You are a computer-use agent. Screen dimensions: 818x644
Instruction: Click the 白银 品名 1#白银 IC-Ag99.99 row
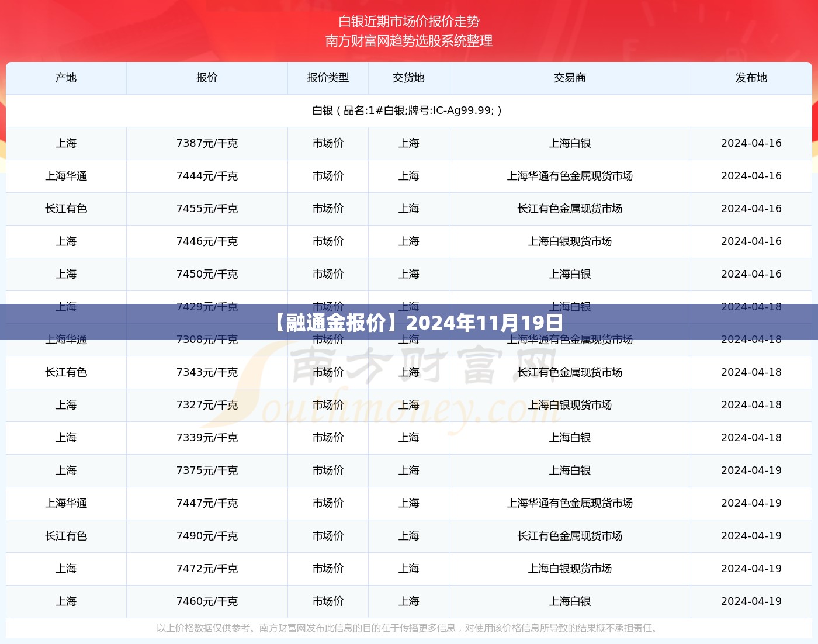(x=408, y=110)
